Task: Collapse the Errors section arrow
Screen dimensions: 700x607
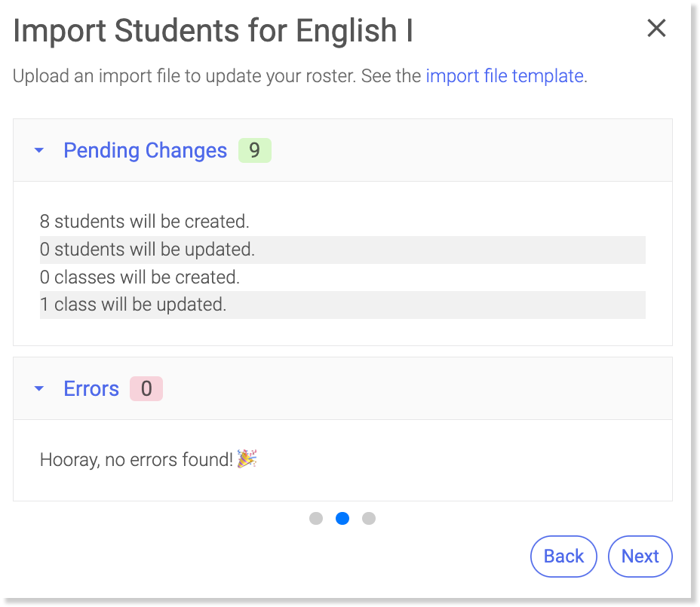Action: [39, 389]
